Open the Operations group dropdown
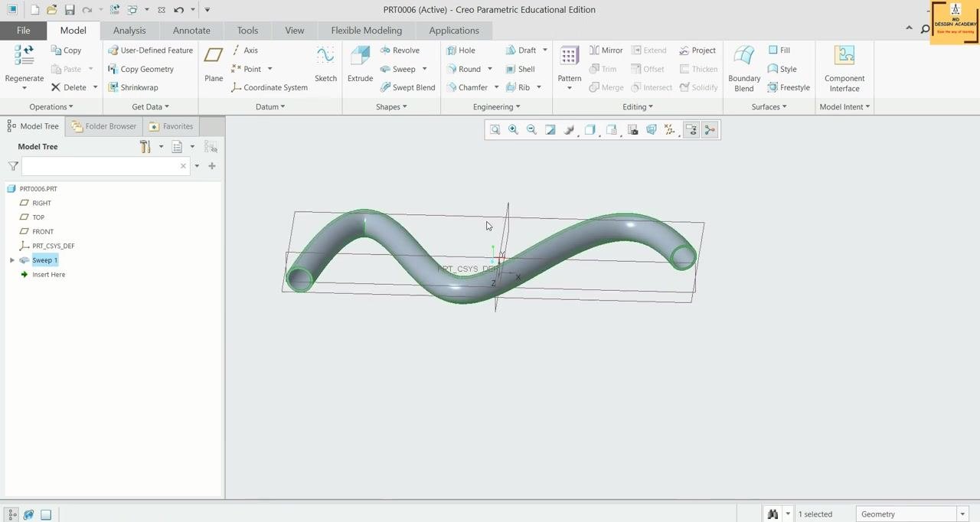 tap(52, 107)
